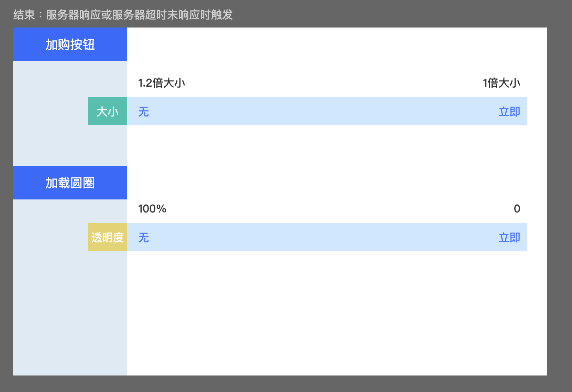Click the 1.2倍大小 start value label
This screenshot has width=572, height=392.
tap(162, 83)
